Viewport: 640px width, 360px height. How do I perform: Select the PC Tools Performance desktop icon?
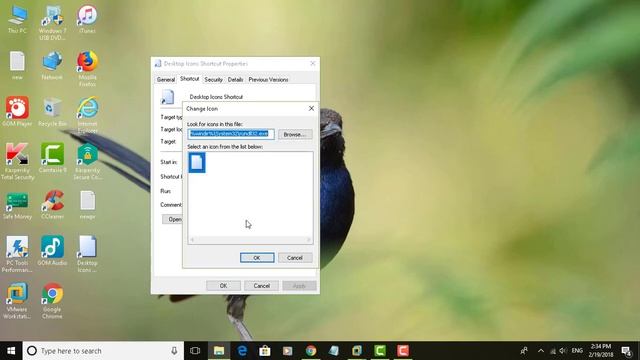pos(17,254)
